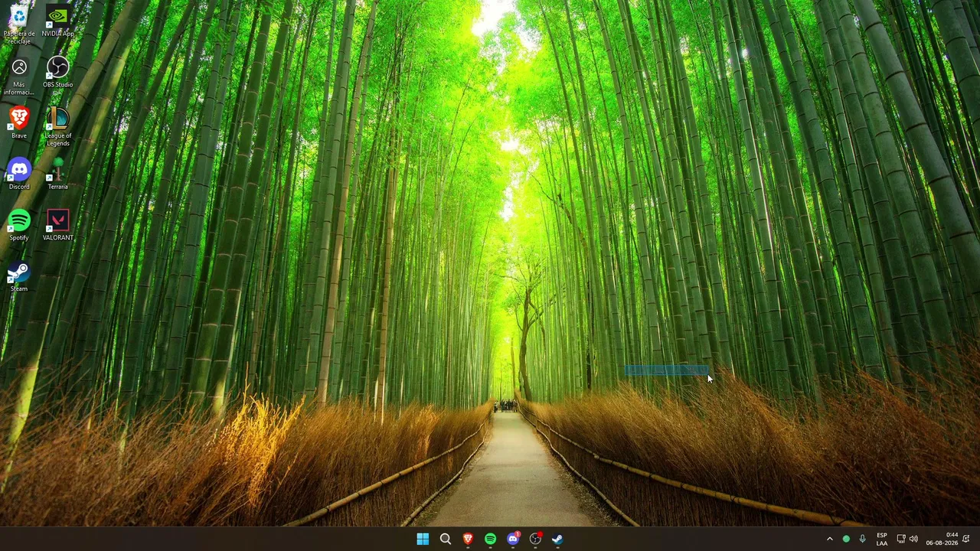Viewport: 980px width, 551px height.
Task: Open Brave from the taskbar
Action: (x=468, y=539)
